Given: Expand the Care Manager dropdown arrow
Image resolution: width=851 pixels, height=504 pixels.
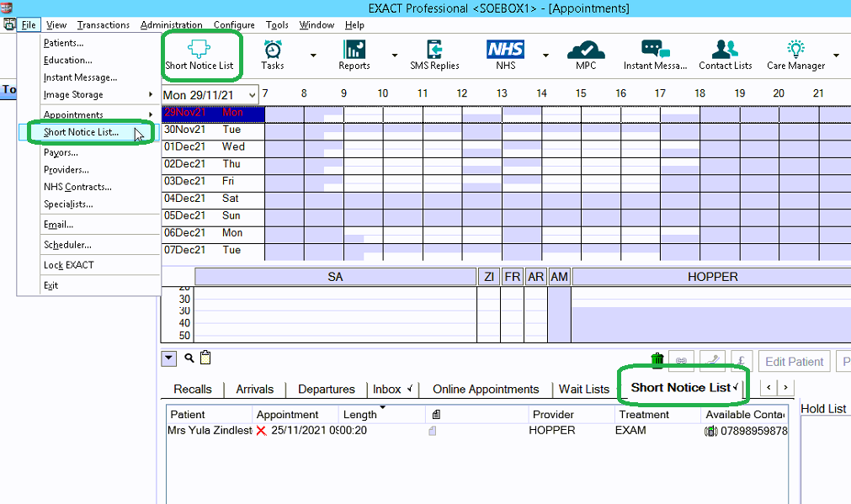Looking at the screenshot, I should (x=836, y=56).
